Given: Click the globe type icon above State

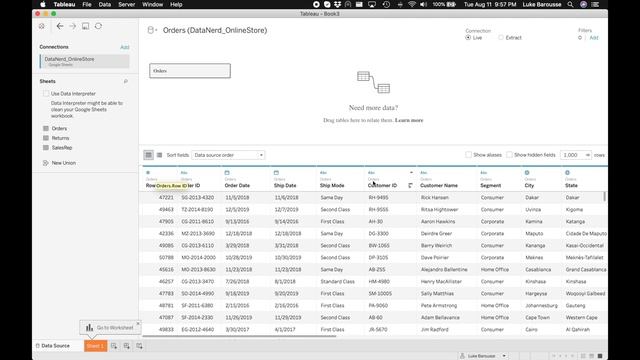Looking at the screenshot, I should pyautogui.click(x=567, y=173).
